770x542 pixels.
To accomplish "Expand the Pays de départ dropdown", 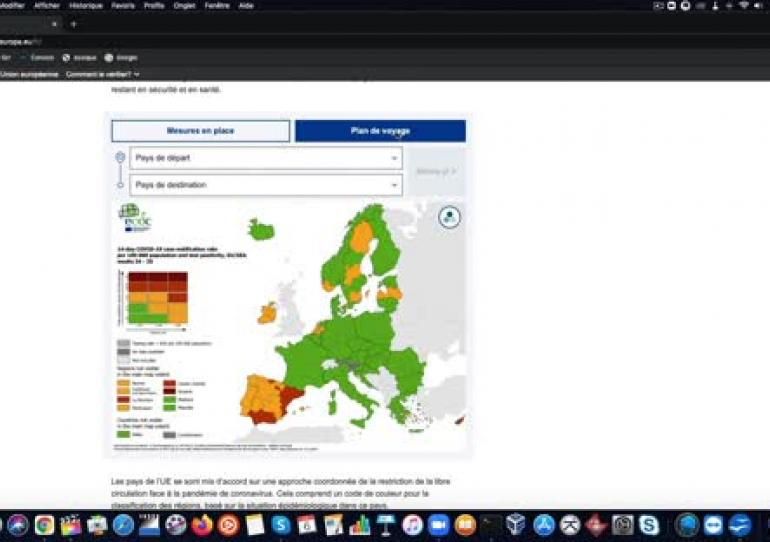I will (266, 158).
